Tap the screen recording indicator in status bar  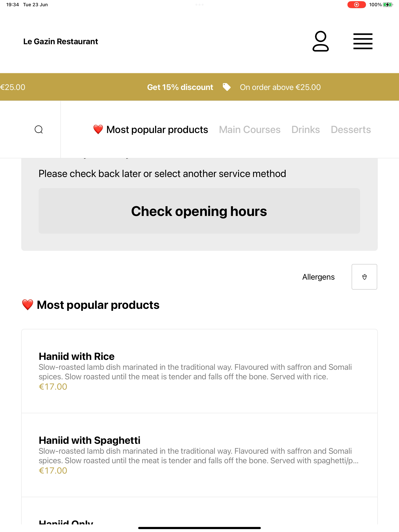tap(356, 4)
